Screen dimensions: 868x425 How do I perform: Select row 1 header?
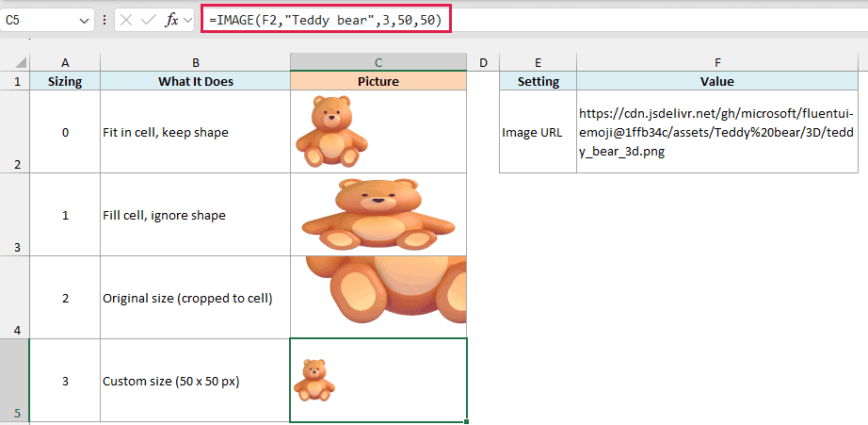point(14,81)
